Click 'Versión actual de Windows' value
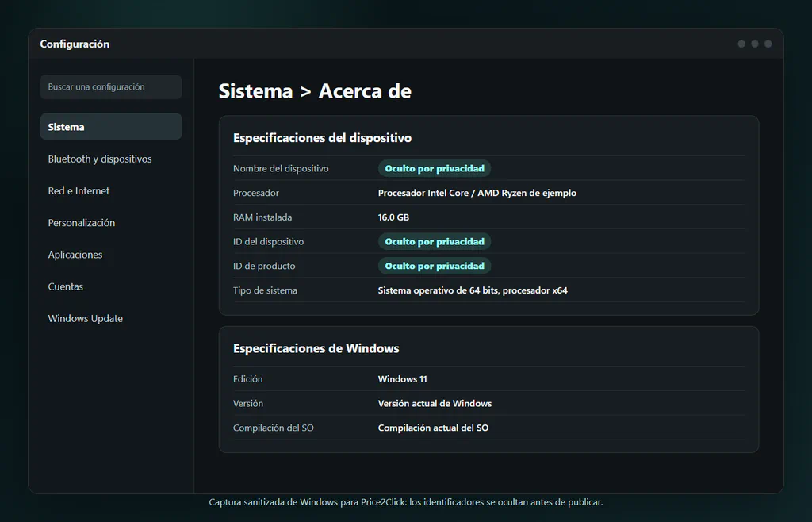Viewport: 812px width, 522px height. coord(435,404)
